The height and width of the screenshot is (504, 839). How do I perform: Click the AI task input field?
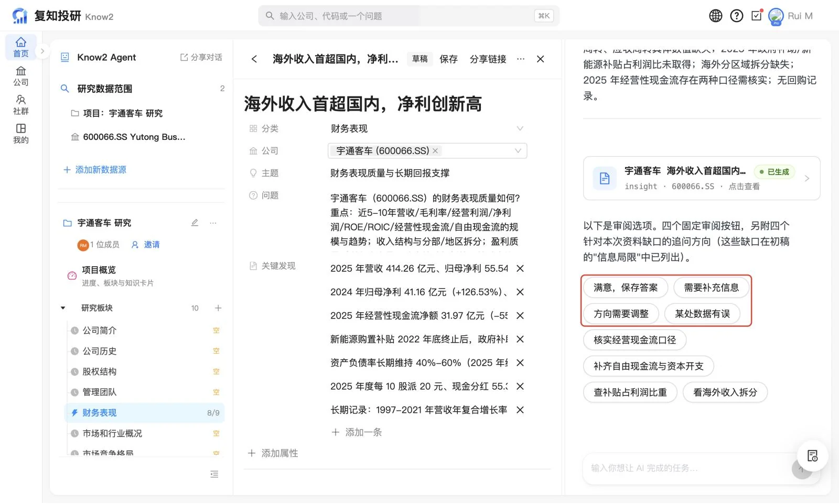tap(687, 468)
